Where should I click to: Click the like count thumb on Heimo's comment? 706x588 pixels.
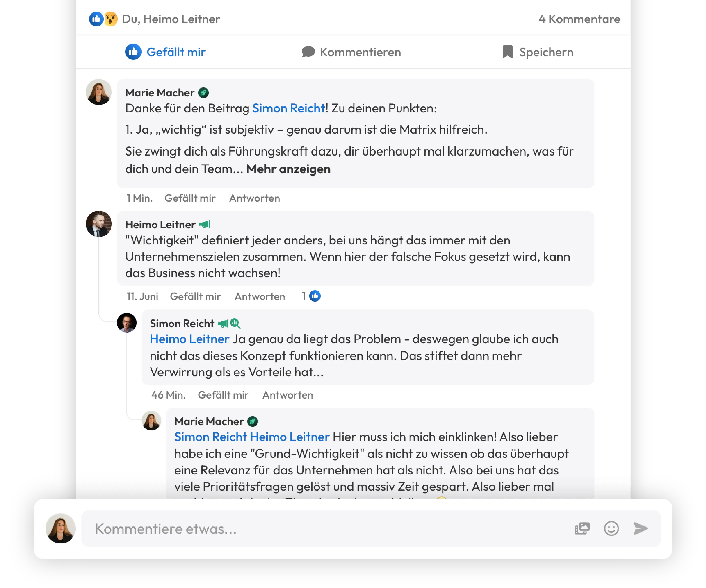[315, 296]
